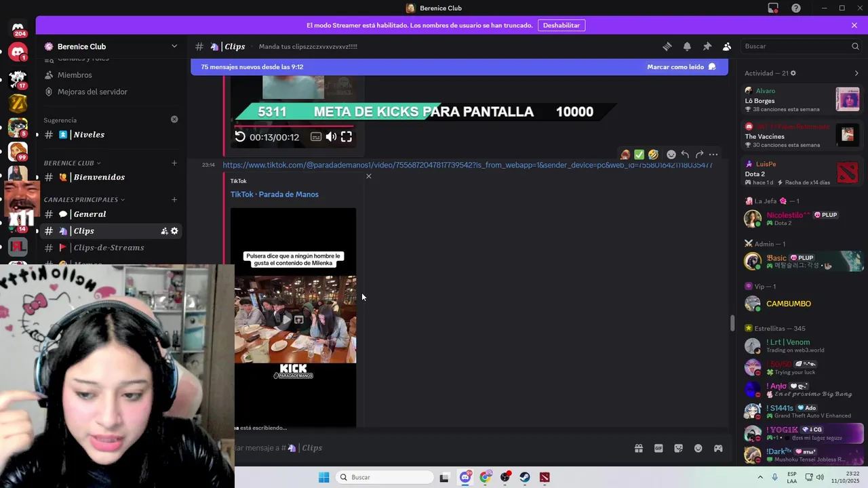Reply to message with the arrow icon
This screenshot has width=868, height=488.
[x=685, y=155]
